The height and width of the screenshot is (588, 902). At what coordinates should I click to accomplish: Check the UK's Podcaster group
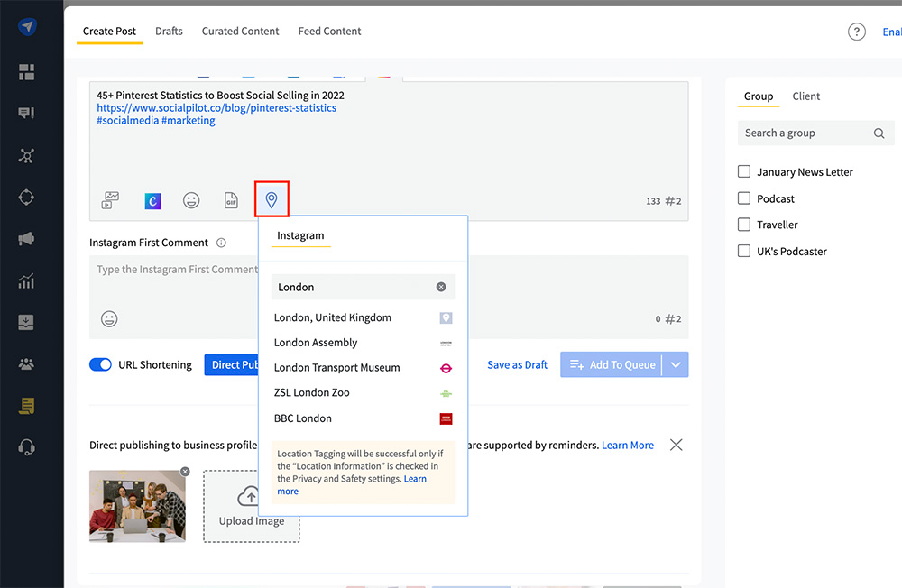[744, 251]
